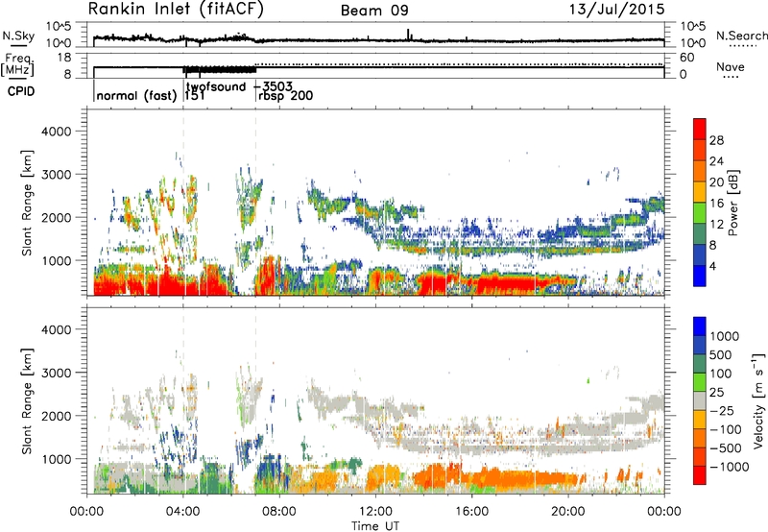Screen dimensions: 768x532
Task: Click the "500" label on Velocity colorbar
Action: point(720,355)
